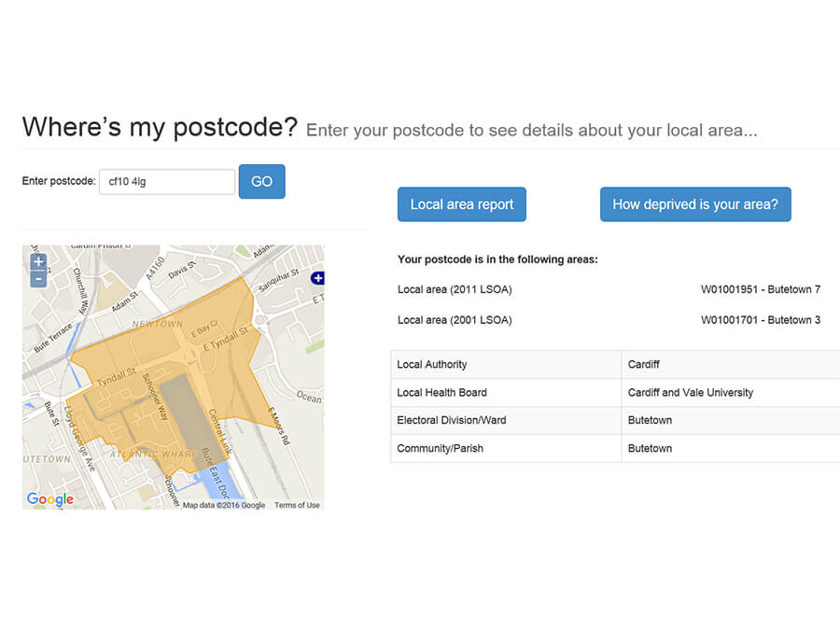Click the ATLANTIC WHARF map label
Viewport: 840px width, 630px height.
click(154, 455)
